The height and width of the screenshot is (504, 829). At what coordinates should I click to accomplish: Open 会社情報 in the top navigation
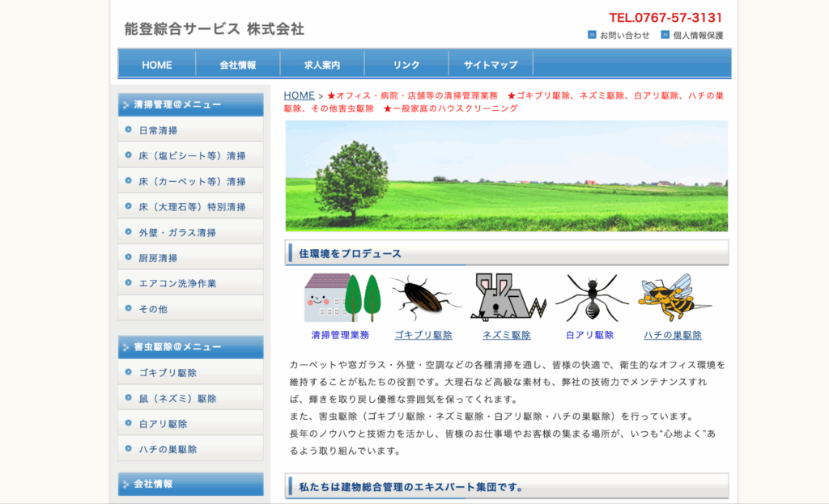click(238, 65)
